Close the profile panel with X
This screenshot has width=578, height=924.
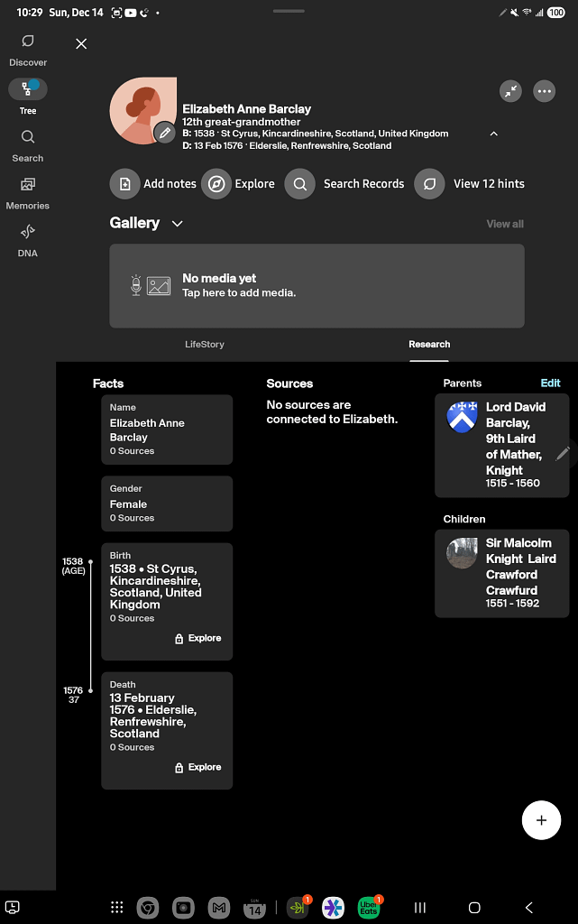click(x=81, y=44)
